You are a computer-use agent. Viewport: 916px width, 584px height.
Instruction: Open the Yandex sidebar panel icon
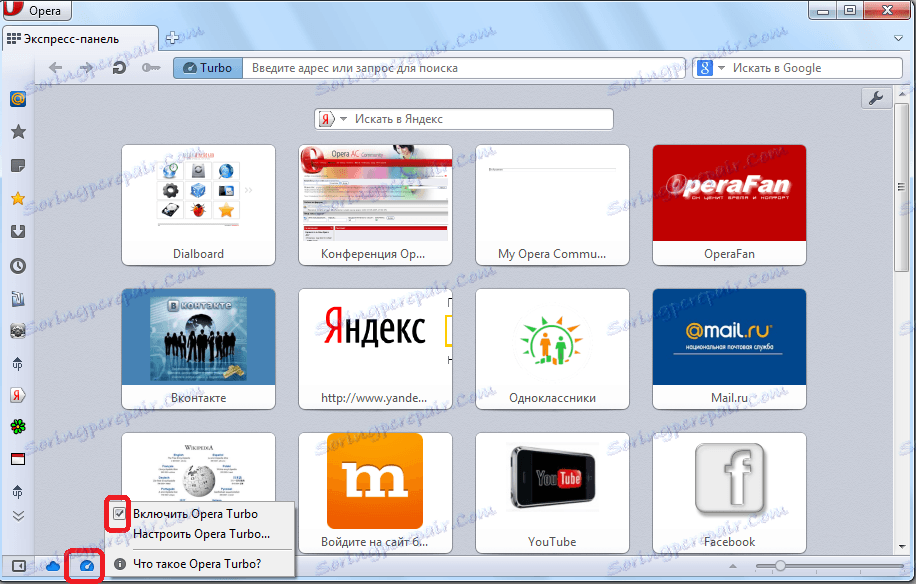[x=18, y=395]
